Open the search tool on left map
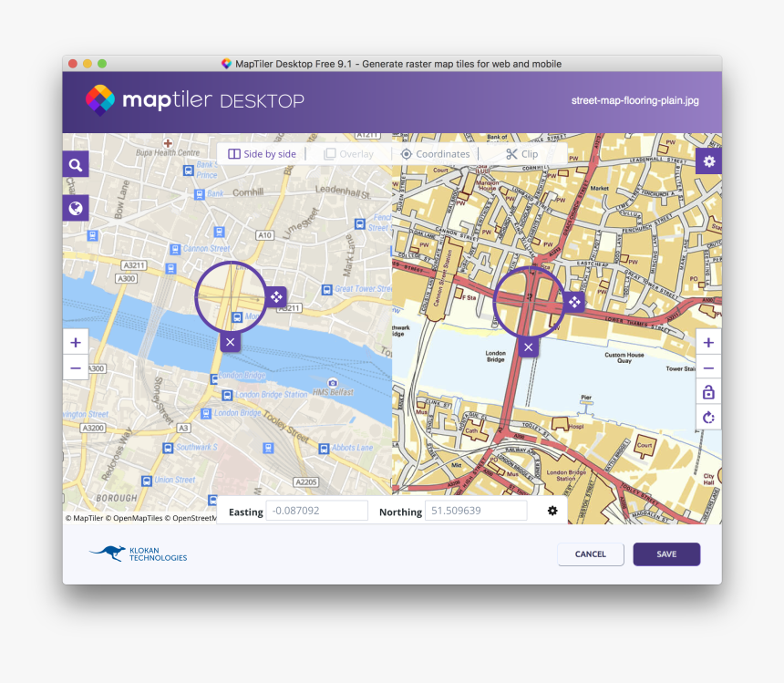Viewport: 784px width, 683px height. point(76,164)
